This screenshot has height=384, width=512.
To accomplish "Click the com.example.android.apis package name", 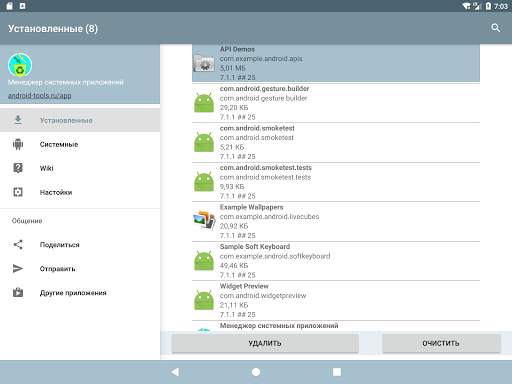I will [261, 59].
